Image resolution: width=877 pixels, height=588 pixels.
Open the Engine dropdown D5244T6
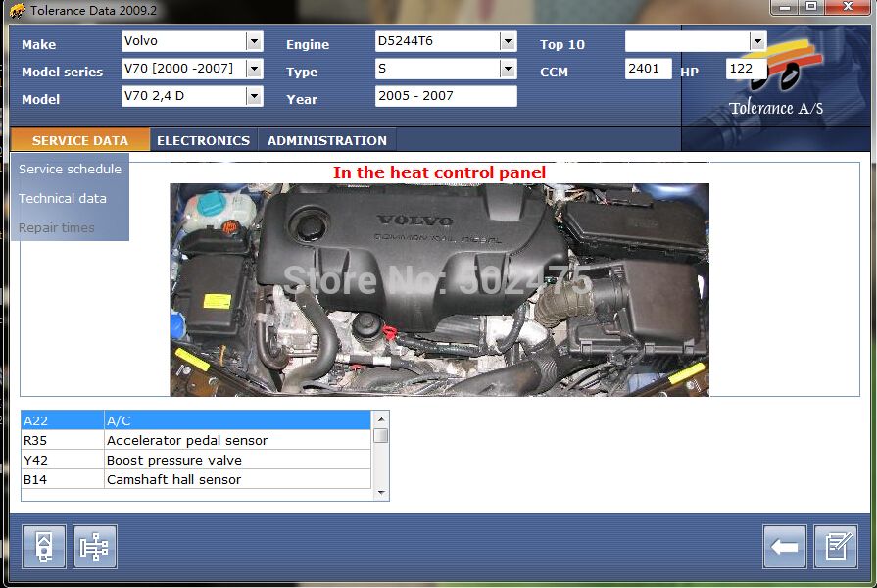coord(507,41)
